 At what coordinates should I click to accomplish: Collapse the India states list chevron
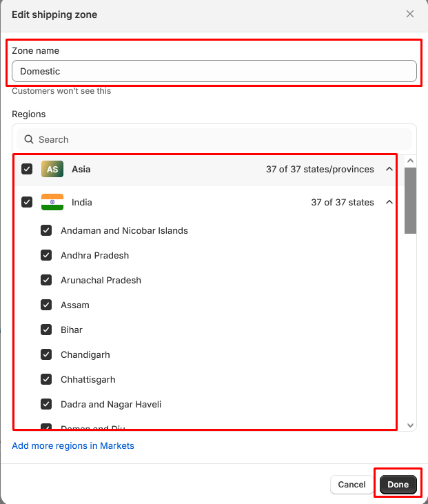coord(389,202)
